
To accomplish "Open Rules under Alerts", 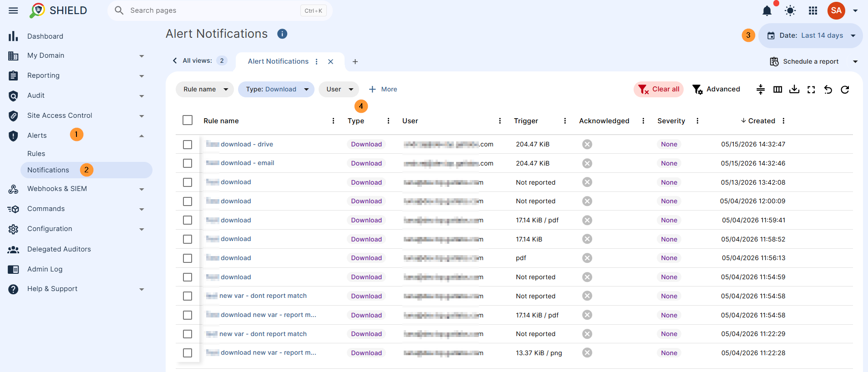I will click(36, 154).
